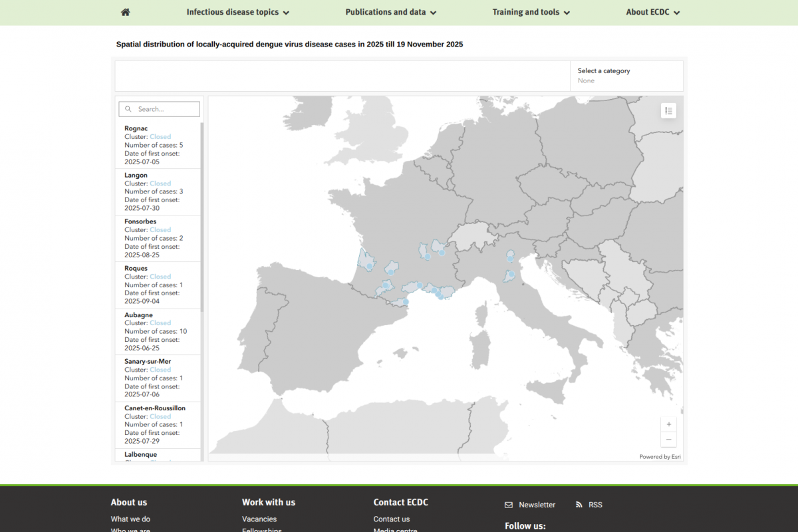Click the Contact us link in the footer
The height and width of the screenshot is (532, 798).
(x=391, y=519)
